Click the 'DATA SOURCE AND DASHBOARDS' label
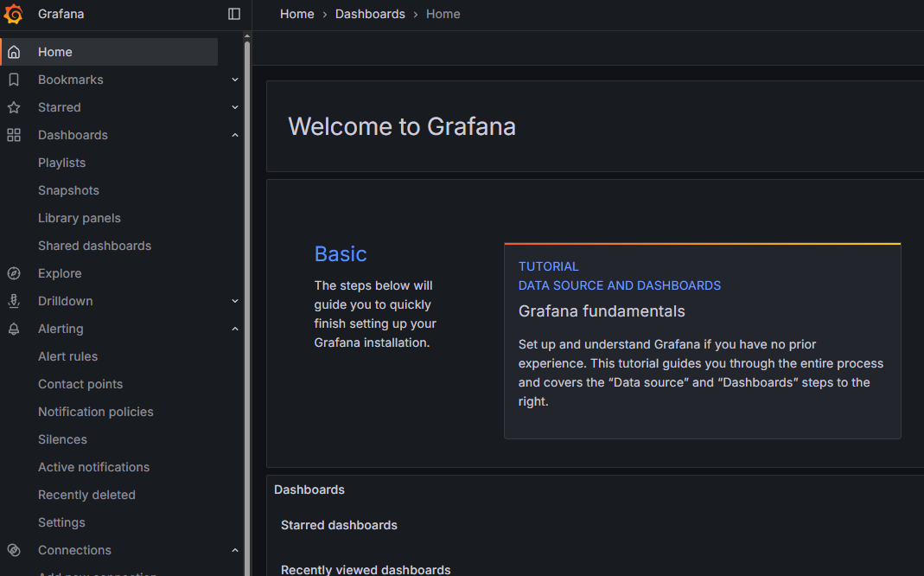The image size is (924, 576). tap(620, 286)
